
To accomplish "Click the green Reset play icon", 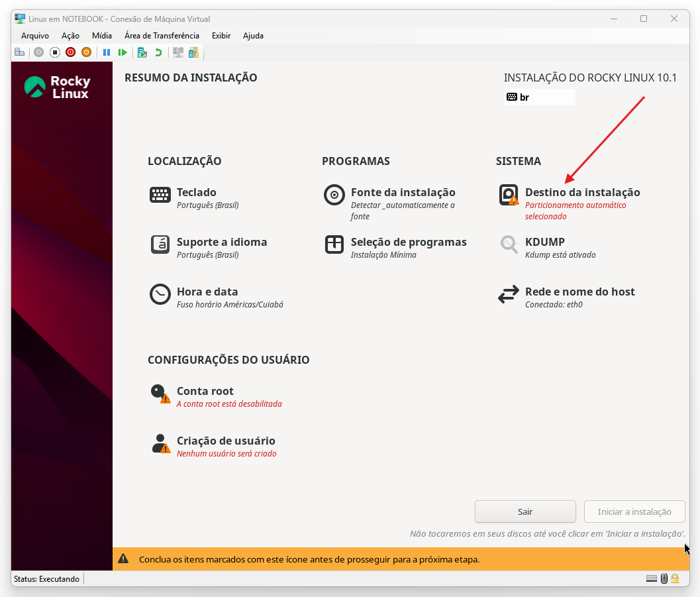I will pos(123,52).
